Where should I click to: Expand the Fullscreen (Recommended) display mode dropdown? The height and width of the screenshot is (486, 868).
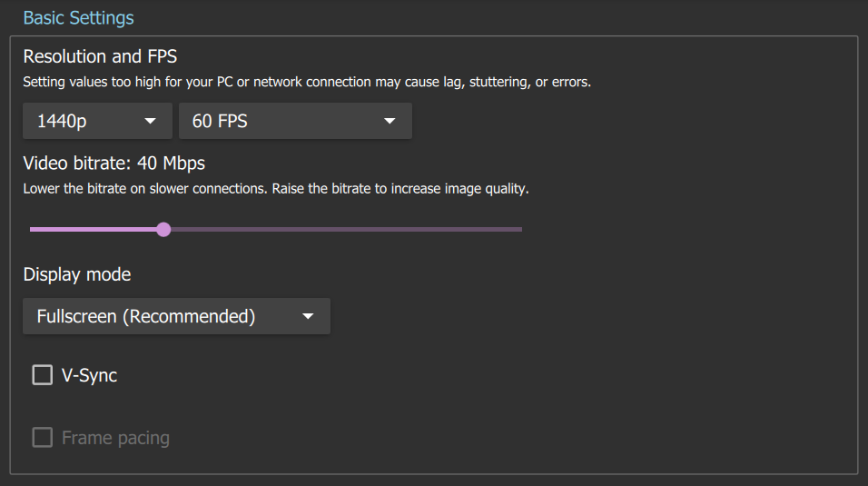click(x=175, y=317)
